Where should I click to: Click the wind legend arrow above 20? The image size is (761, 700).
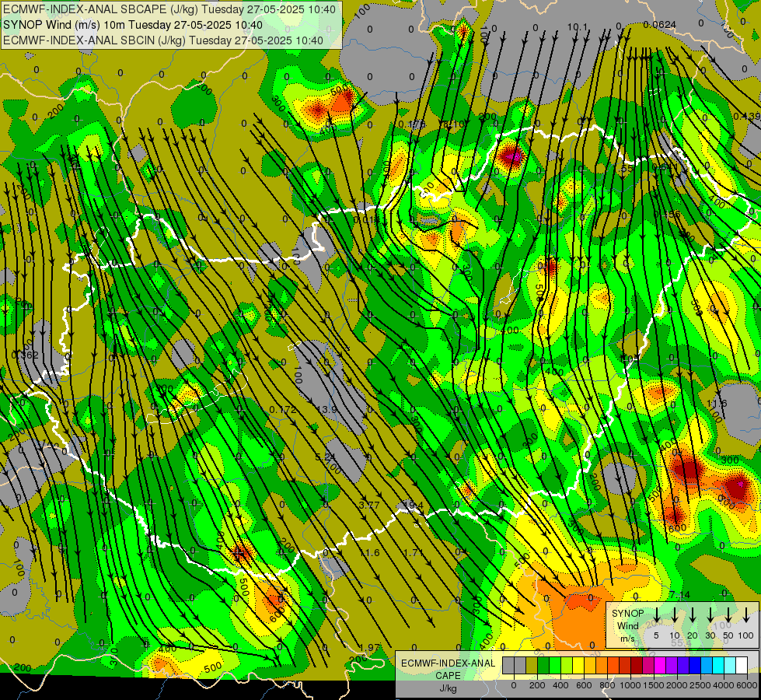693,614
